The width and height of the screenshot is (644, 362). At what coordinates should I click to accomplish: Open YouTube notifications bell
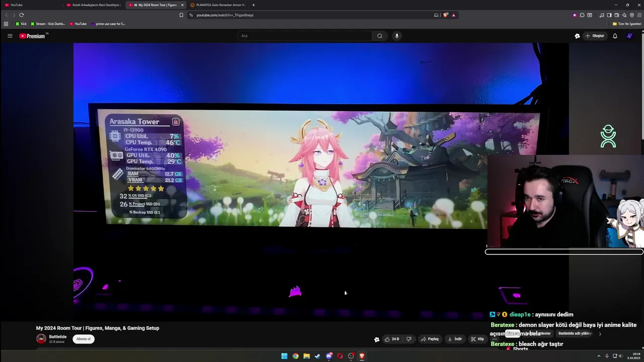pos(615,36)
